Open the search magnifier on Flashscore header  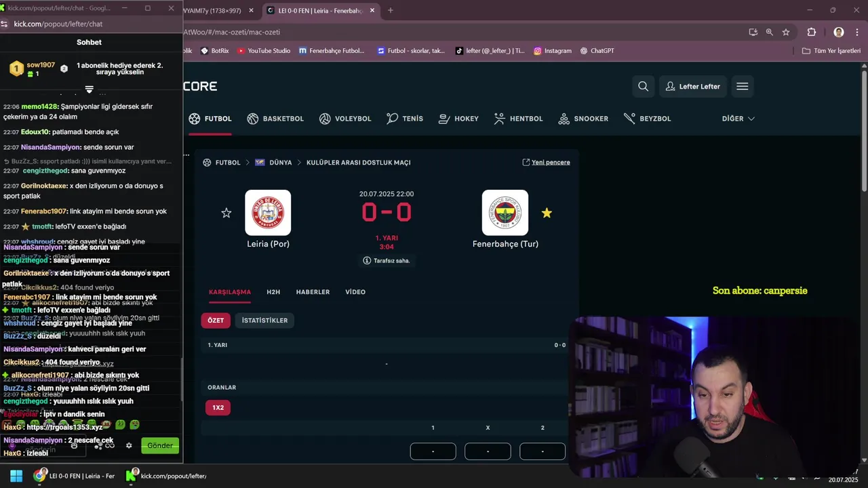[x=643, y=86]
